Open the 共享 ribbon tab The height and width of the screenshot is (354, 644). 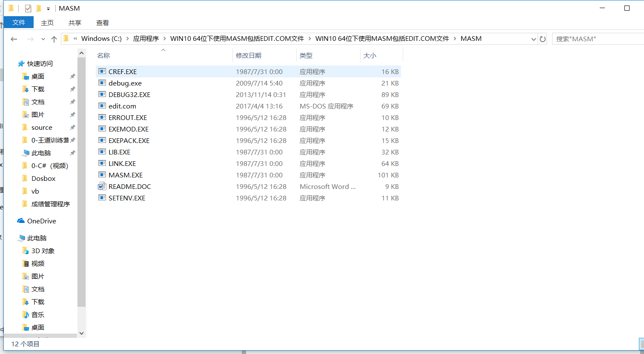75,23
